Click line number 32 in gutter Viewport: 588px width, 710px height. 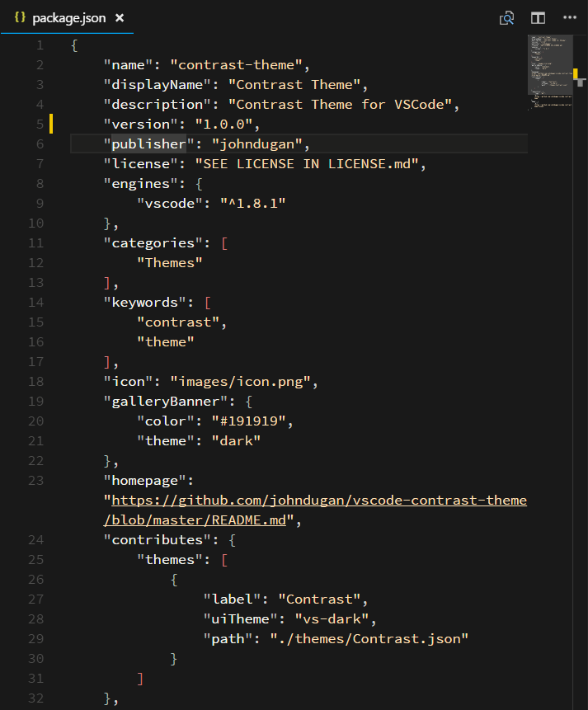click(x=35, y=698)
